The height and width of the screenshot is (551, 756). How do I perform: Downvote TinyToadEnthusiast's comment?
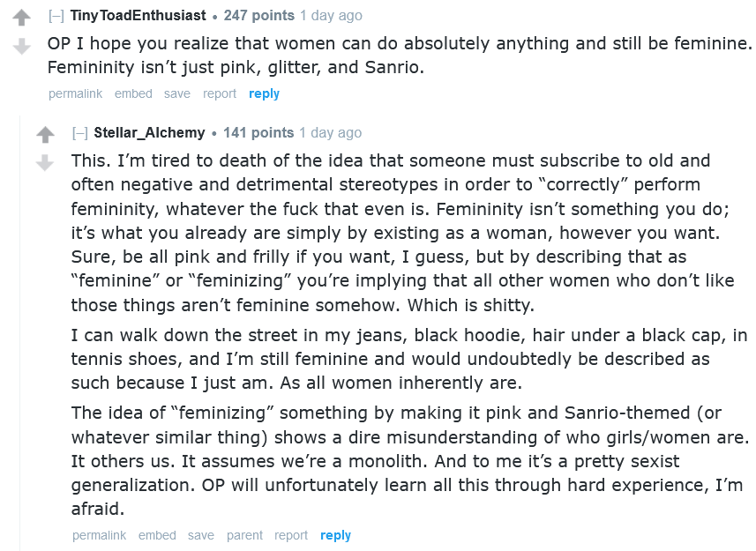21,46
